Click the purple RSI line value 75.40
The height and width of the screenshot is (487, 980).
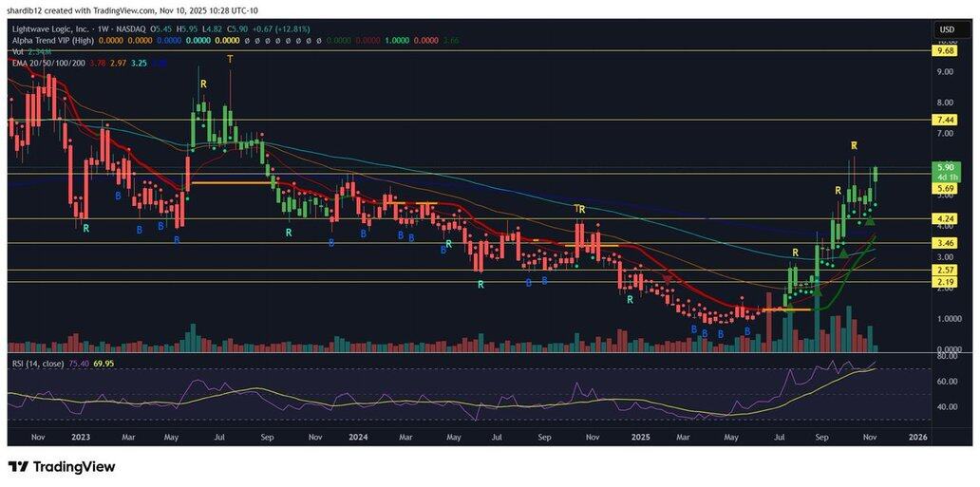[x=79, y=363]
